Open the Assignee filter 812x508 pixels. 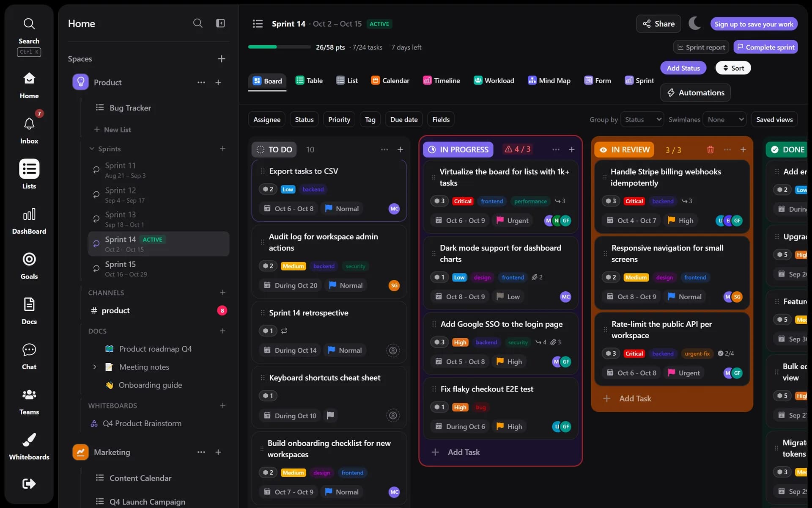coord(266,119)
